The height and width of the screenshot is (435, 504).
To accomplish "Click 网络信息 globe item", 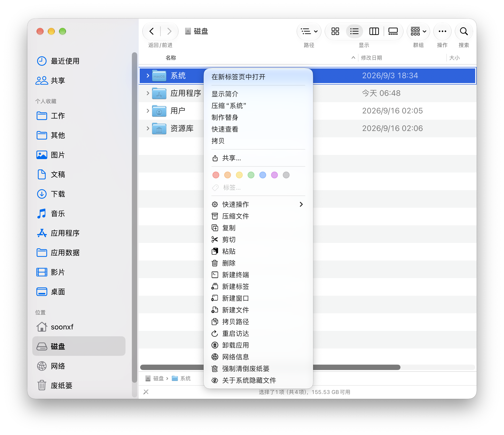I will click(x=258, y=357).
